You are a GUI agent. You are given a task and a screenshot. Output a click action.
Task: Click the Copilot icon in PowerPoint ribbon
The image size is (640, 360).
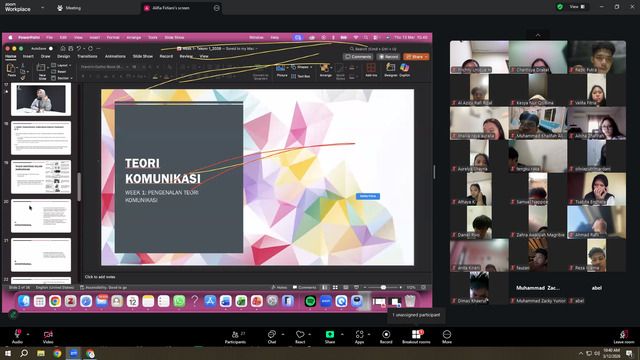click(404, 69)
